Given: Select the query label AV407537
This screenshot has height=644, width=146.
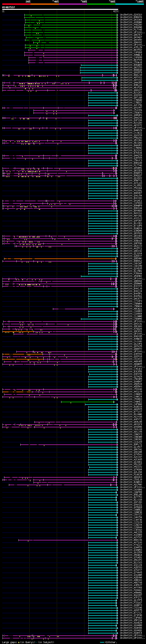Looking at the screenshot, I should pyautogui.click(x=8, y=7).
